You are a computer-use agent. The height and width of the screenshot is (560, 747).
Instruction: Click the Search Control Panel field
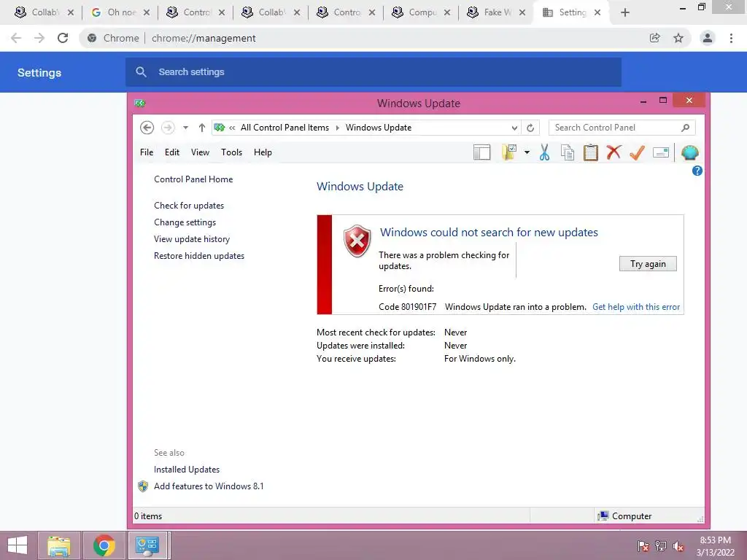tap(622, 128)
